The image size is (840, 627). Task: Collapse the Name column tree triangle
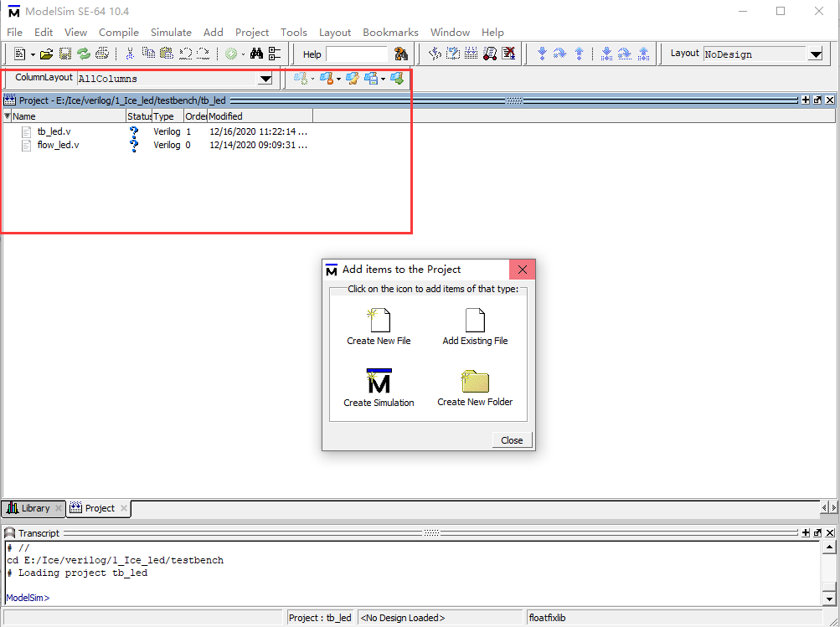click(x=7, y=116)
